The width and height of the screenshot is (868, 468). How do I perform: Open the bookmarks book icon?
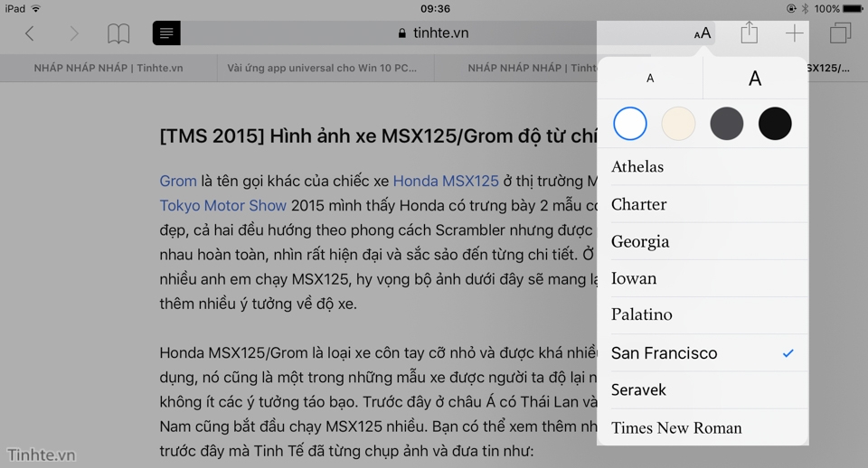click(118, 33)
